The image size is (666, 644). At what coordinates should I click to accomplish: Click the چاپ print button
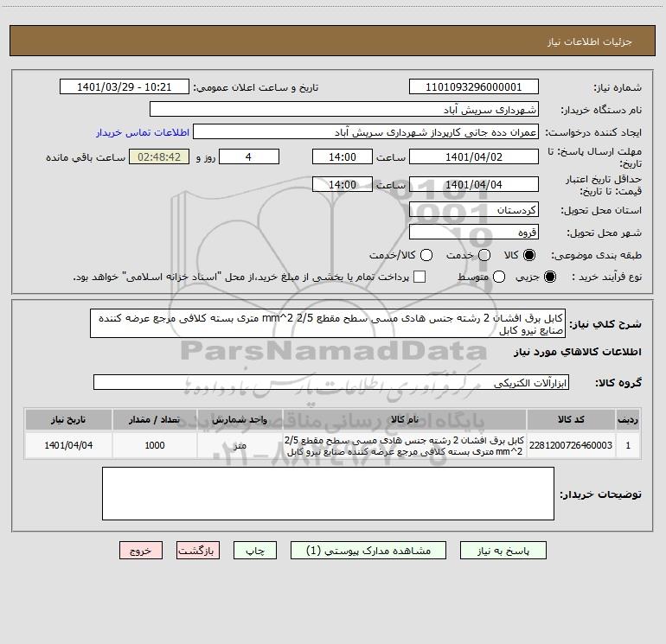255,551
